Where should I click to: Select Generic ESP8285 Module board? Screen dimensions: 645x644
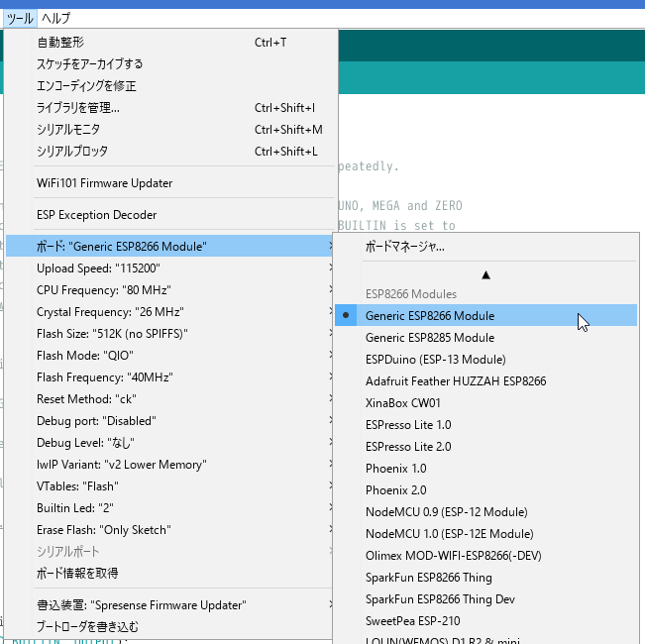pos(485,337)
